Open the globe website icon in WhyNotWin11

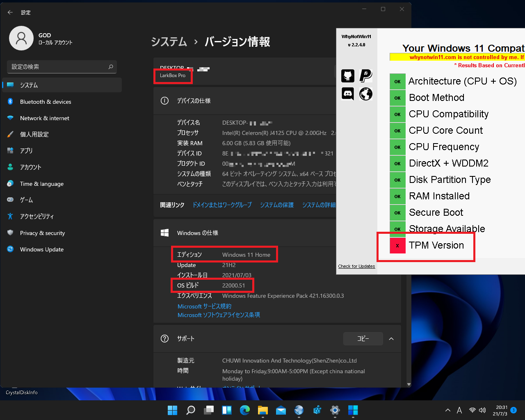[x=366, y=94]
